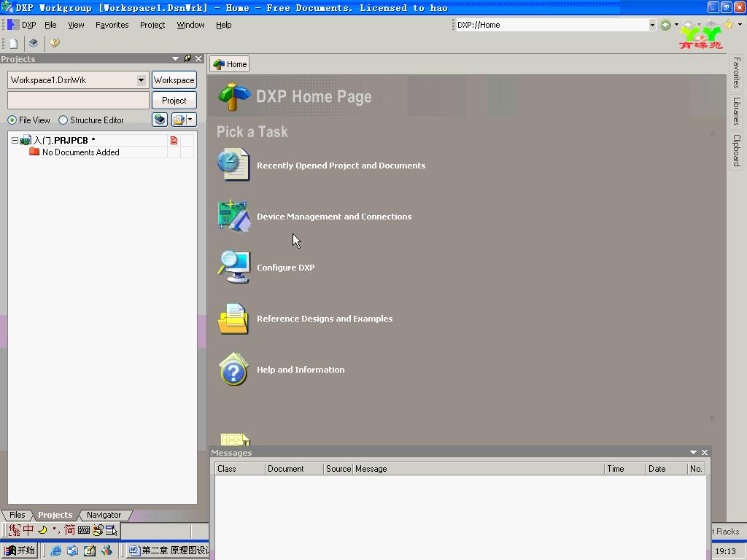
Task: Click the IME 中 Chinese mode indicator
Action: pyautogui.click(x=28, y=530)
